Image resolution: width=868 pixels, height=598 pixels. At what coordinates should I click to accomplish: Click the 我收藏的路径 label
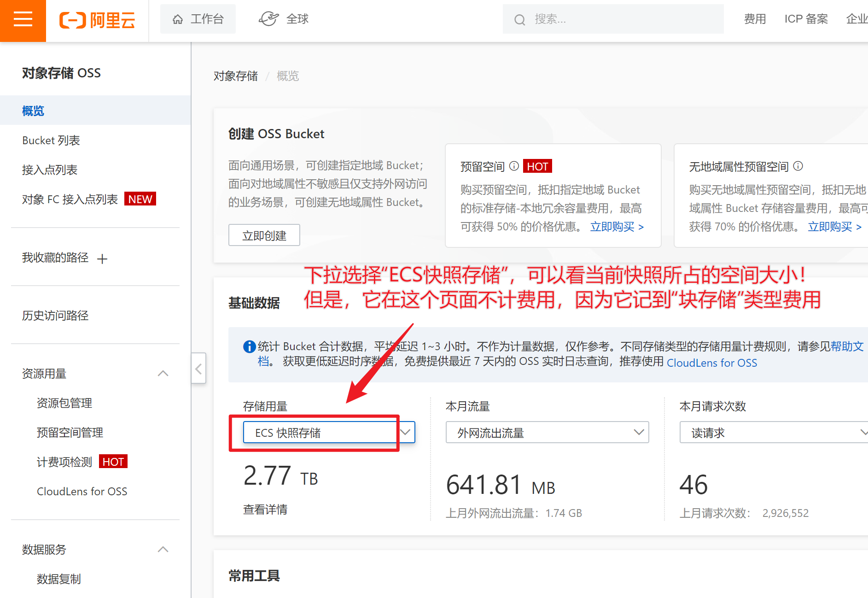coord(55,258)
